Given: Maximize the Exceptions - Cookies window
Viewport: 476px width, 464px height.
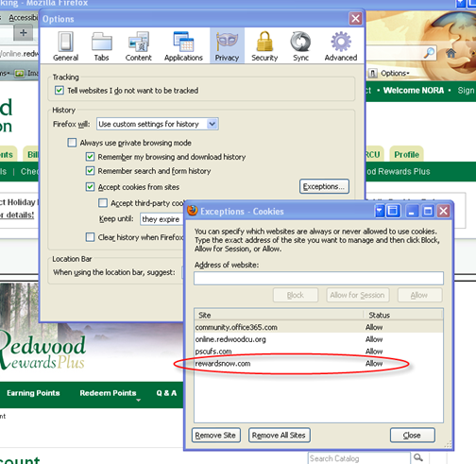Looking at the screenshot, I should click(x=428, y=211).
